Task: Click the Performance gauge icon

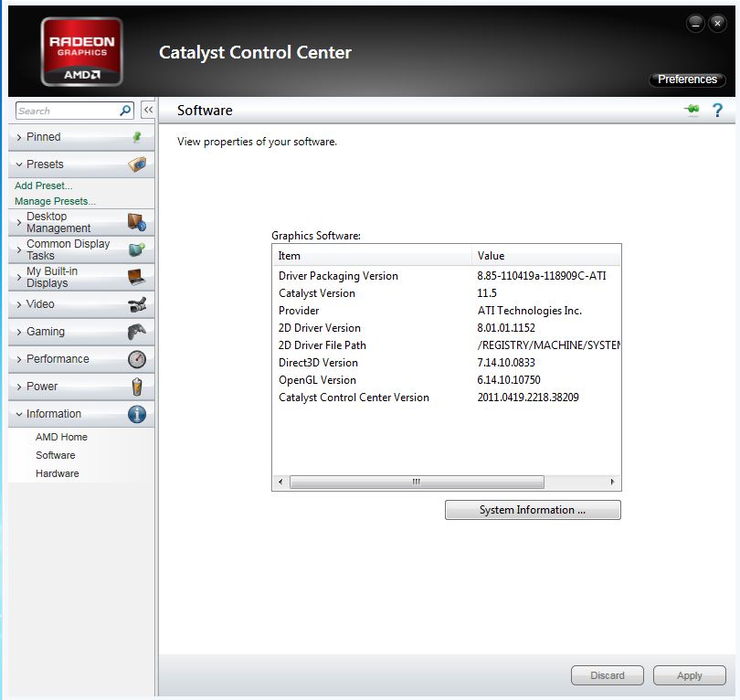Action: [137, 359]
